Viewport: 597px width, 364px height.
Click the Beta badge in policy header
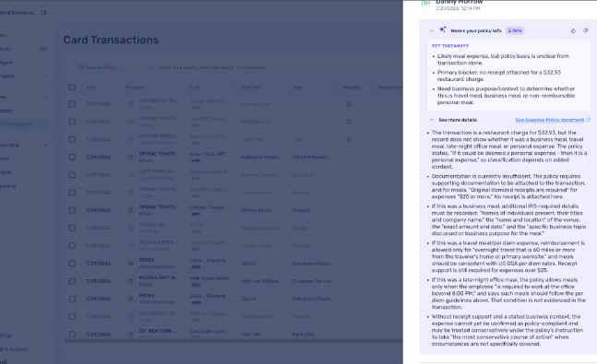coord(515,30)
